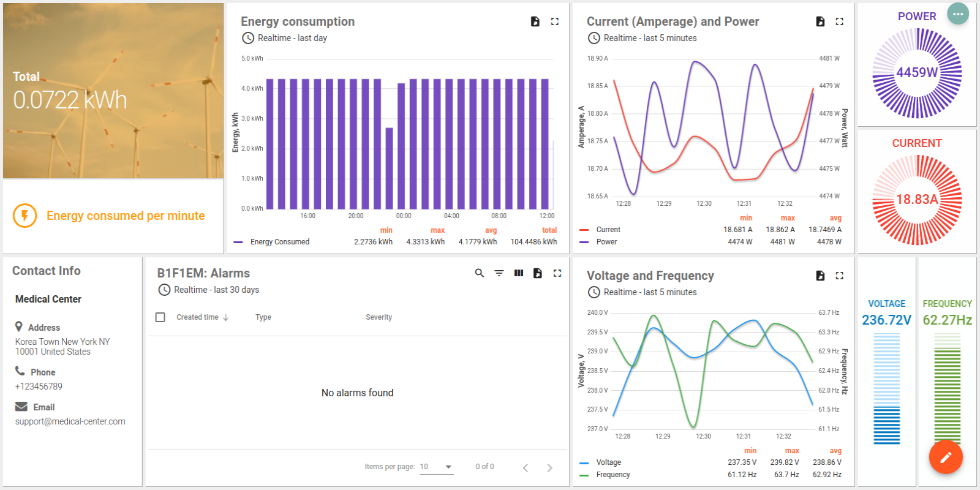Open 'Realtime - last day' time selector
The width and height of the screenshot is (980, 490).
[292, 38]
